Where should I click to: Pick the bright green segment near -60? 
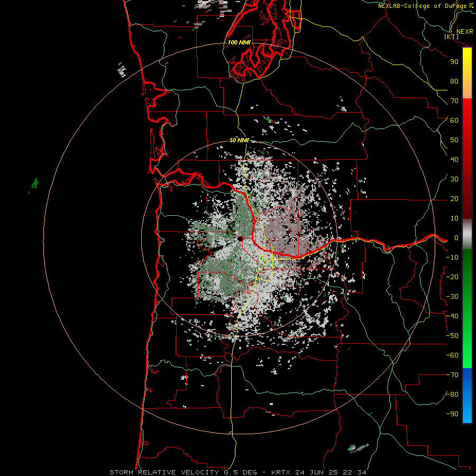[x=467, y=356]
